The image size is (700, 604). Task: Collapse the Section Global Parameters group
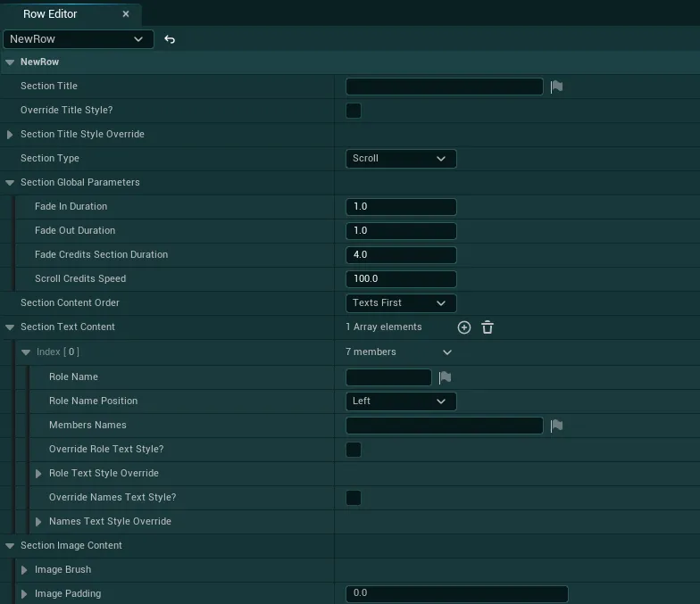[x=10, y=182]
